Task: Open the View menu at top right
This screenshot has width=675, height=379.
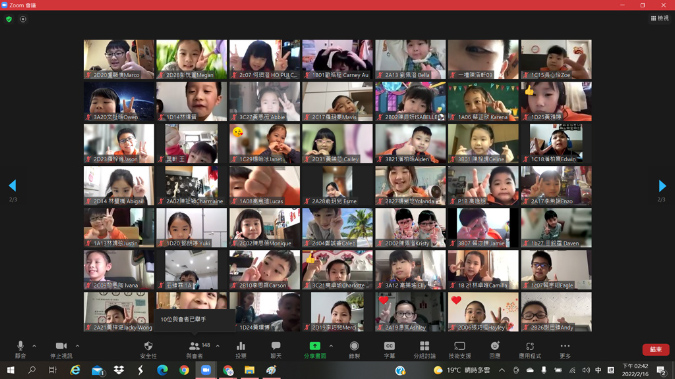Action: tap(660, 18)
